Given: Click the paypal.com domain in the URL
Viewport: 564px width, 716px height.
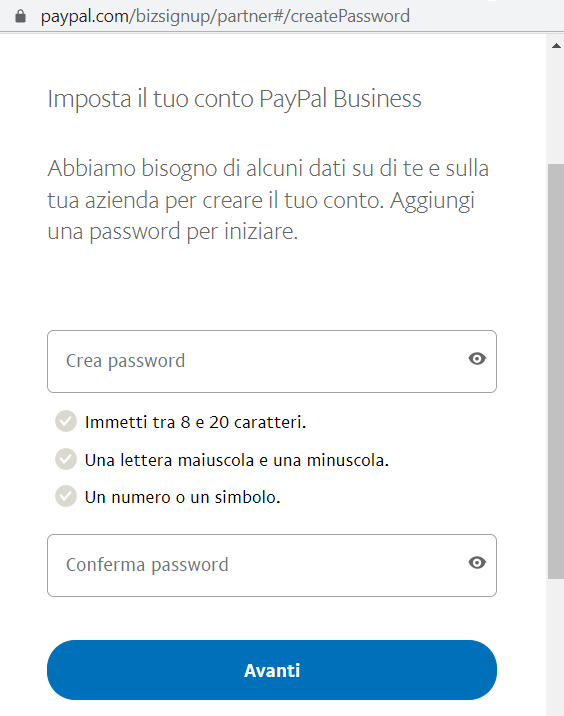Looking at the screenshot, I should (x=84, y=16).
